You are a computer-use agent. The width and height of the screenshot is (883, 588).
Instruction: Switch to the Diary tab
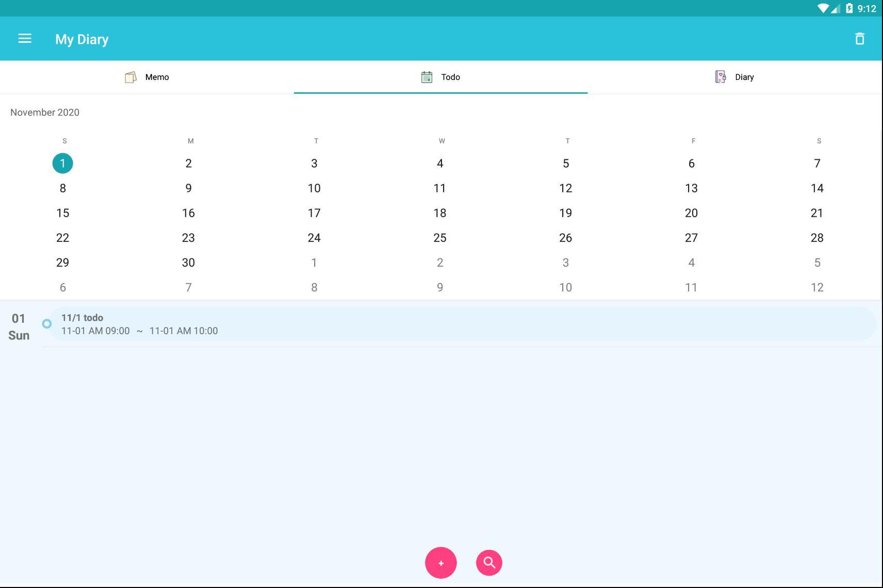735,77
